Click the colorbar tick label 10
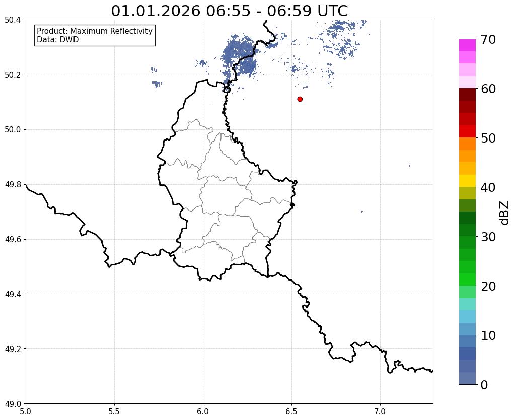Screen dimensions: 515x420 (488, 335)
